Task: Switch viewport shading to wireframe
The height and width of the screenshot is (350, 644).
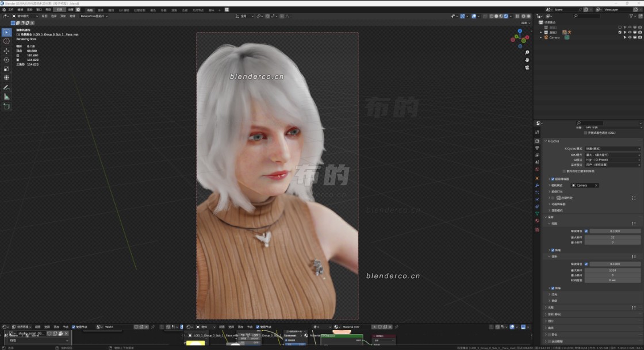Action: 492,17
